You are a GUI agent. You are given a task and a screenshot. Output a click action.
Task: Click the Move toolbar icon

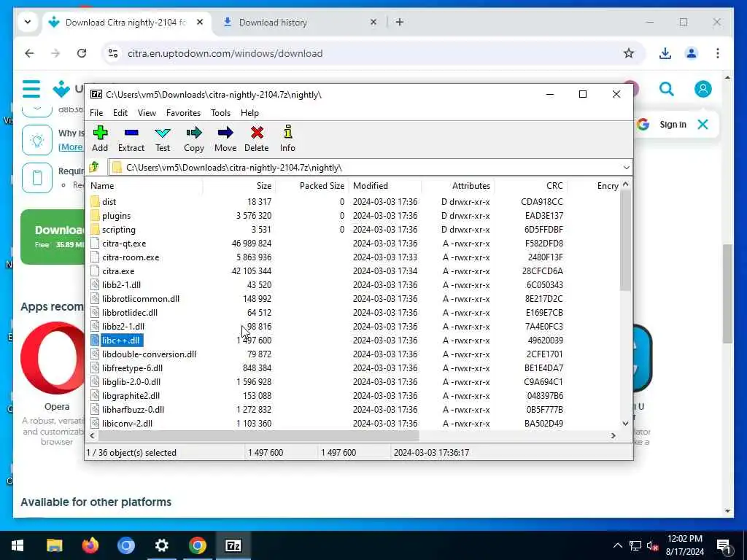coord(225,139)
